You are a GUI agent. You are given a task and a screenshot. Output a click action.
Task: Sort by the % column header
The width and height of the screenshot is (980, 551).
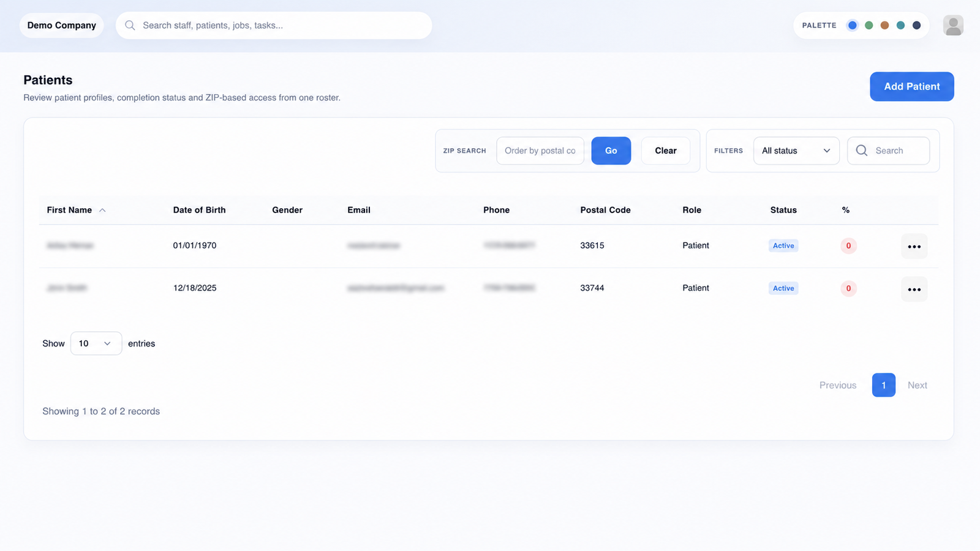click(x=845, y=210)
